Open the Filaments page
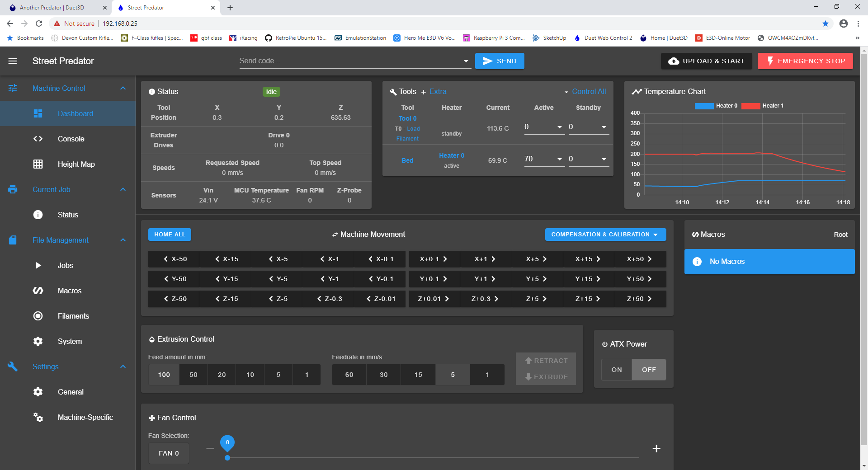This screenshot has height=470, width=868. click(68, 316)
